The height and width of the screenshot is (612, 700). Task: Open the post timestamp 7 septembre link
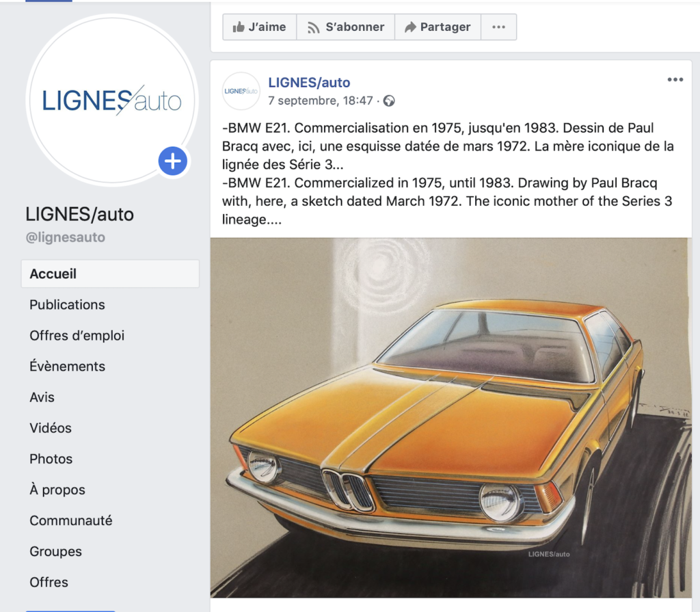[x=320, y=101]
